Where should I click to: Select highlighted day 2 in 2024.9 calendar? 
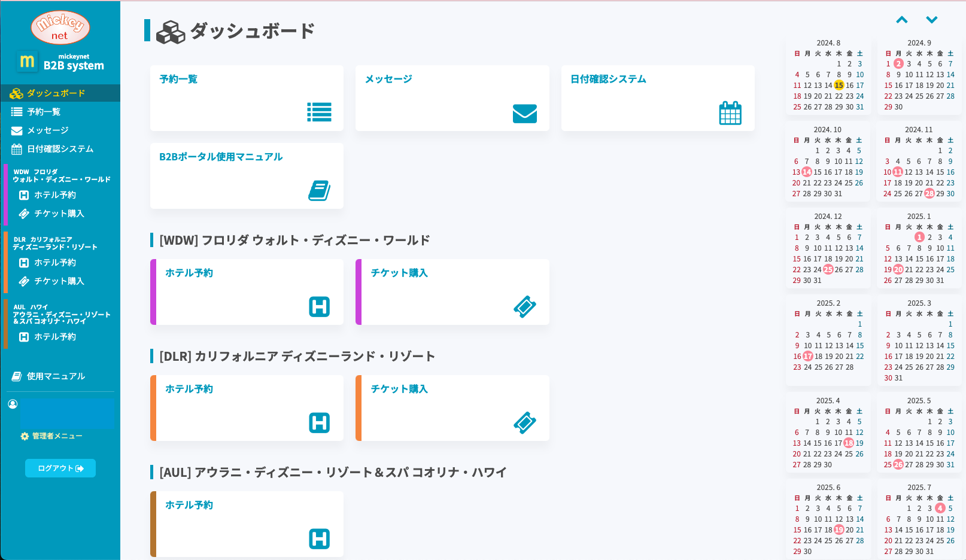(898, 64)
